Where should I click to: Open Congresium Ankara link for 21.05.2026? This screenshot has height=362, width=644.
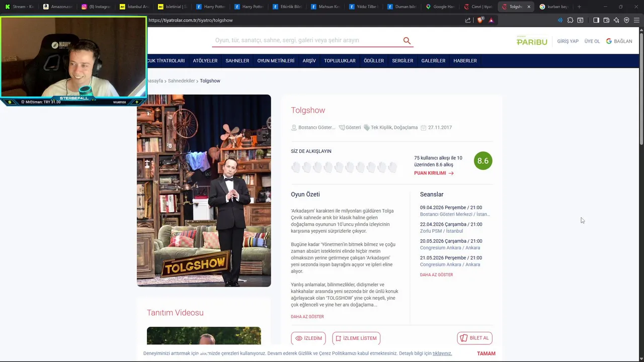click(450, 264)
